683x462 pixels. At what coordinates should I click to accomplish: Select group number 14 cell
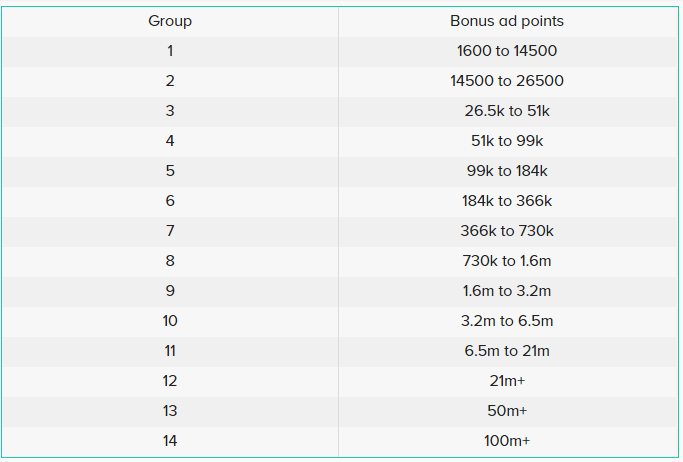(170, 441)
